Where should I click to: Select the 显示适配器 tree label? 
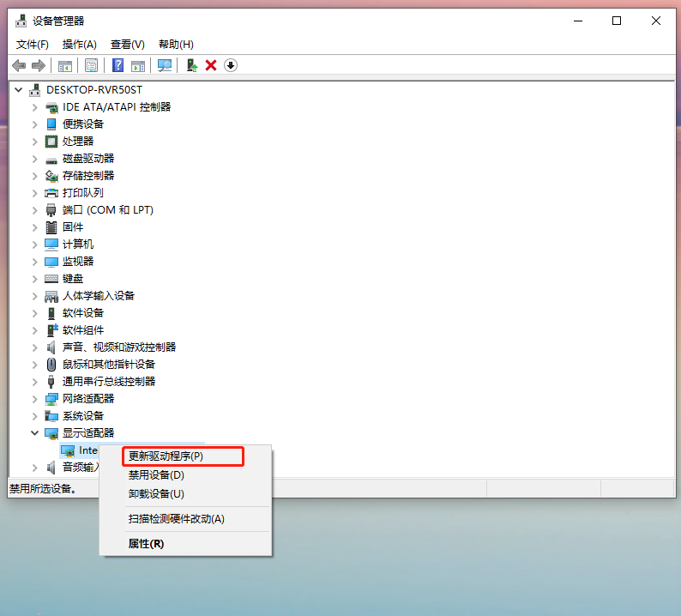tap(88, 433)
